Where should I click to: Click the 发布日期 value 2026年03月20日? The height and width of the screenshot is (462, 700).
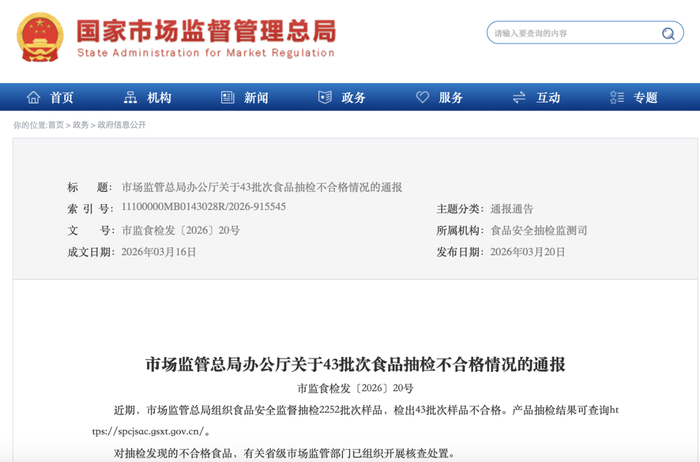pyautogui.click(x=528, y=252)
